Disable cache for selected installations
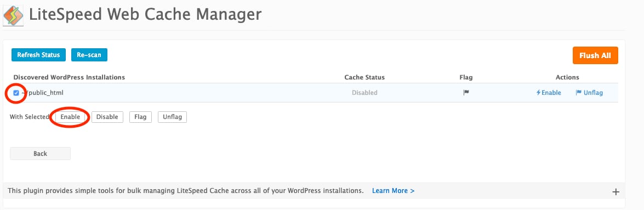Screen dimensions: 644x210 (x=107, y=117)
